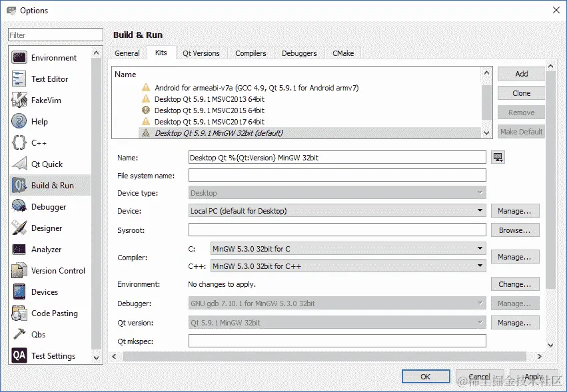Select the Version Control icon
The image size is (567, 392).
pos(19,271)
